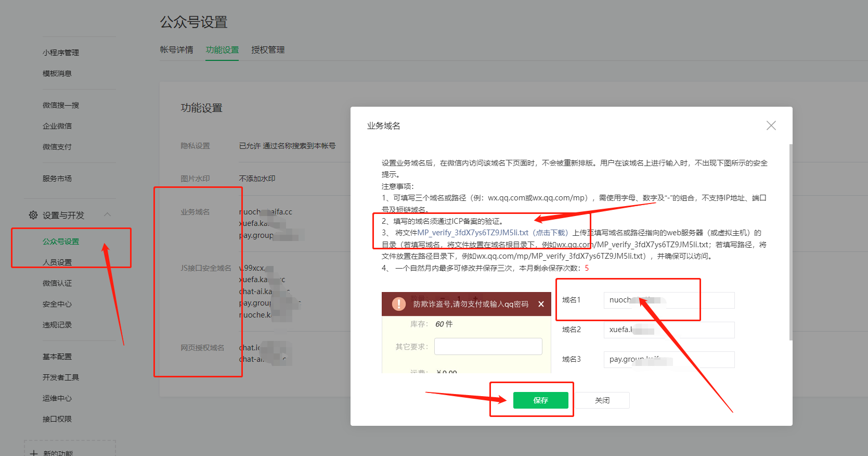This screenshot has width=868, height=456.
Task: Open 服务市场 in the sidebar
Action: 57,179
